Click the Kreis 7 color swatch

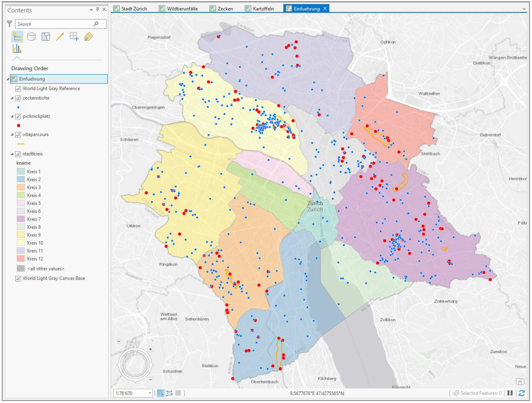click(x=21, y=219)
